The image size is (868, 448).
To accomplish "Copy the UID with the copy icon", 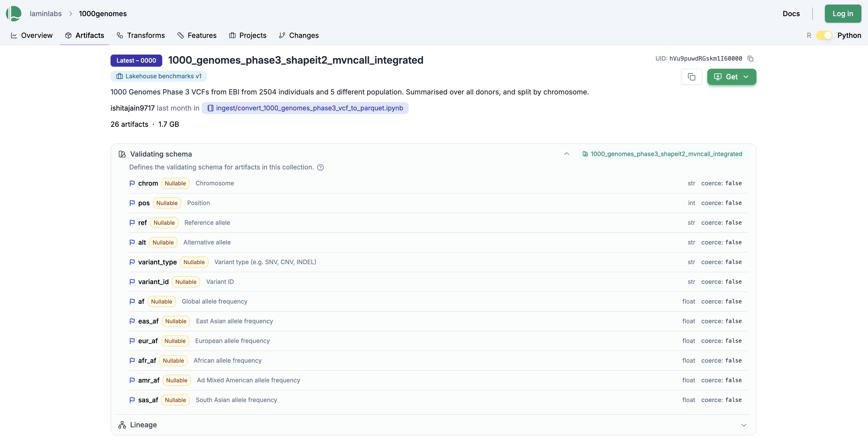I will coord(750,59).
